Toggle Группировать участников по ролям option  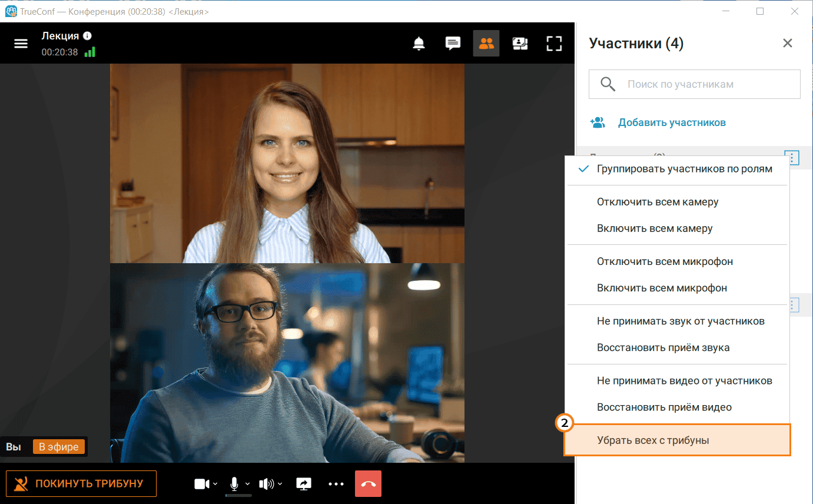click(x=676, y=169)
